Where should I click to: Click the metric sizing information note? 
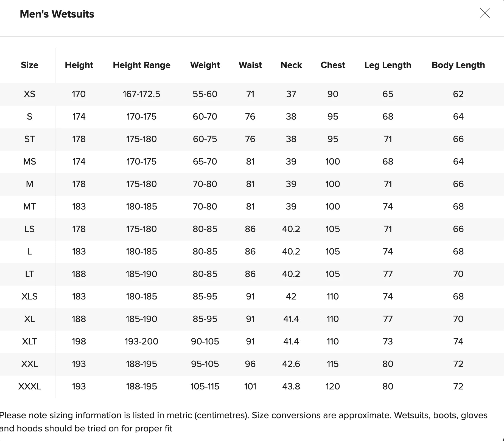243,422
